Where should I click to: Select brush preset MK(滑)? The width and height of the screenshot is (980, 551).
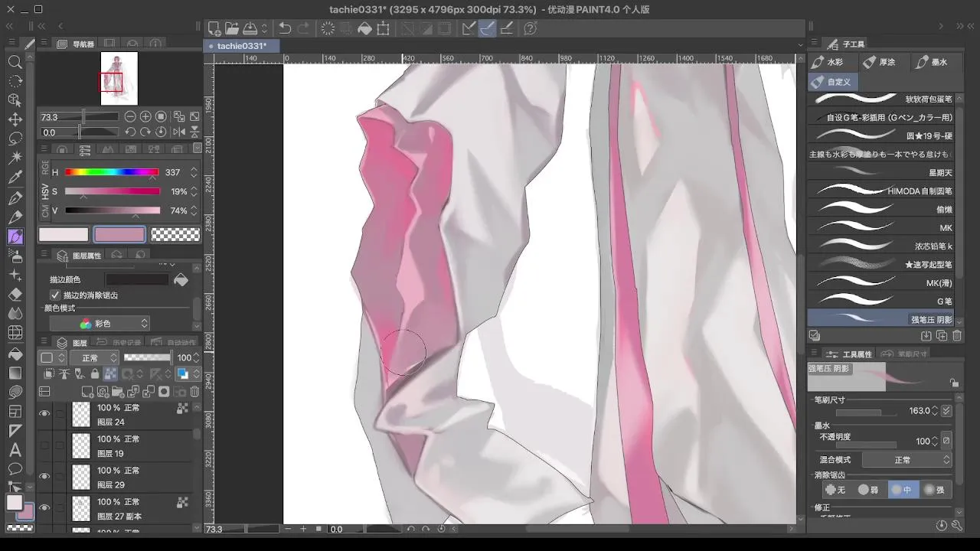(882, 282)
